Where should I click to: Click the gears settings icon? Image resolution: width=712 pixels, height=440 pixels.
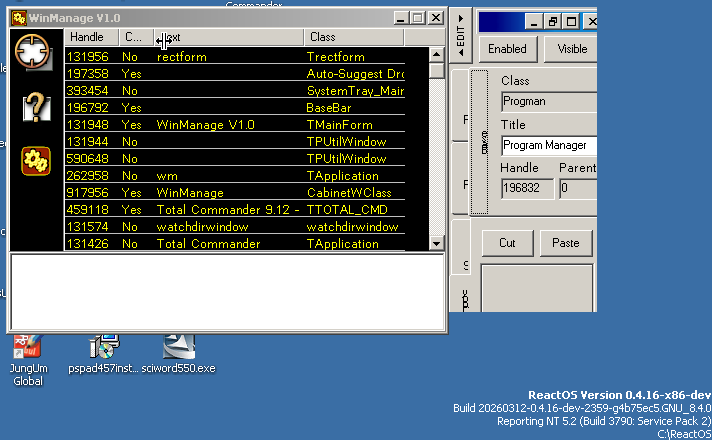tap(36, 160)
